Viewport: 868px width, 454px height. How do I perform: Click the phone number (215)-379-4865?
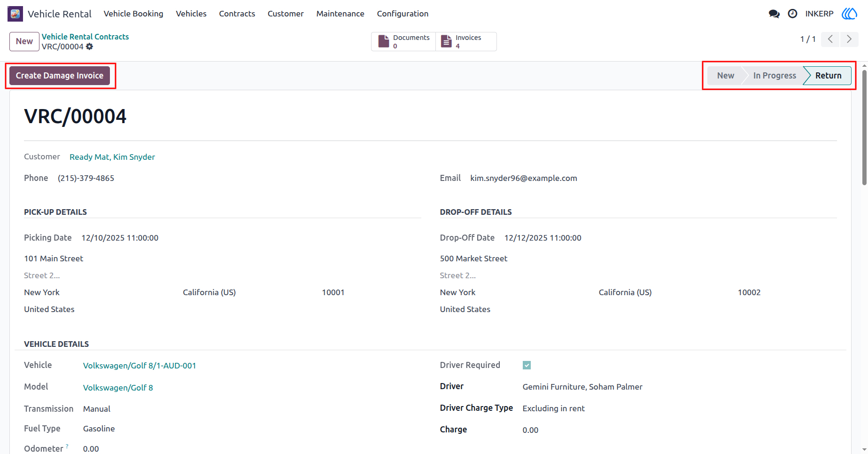tap(86, 178)
